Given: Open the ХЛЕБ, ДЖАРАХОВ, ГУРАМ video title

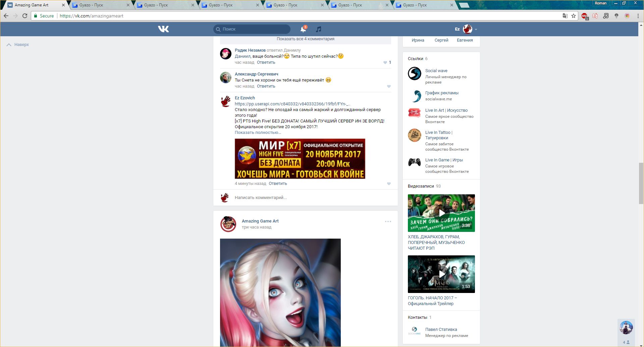Looking at the screenshot, I should pyautogui.click(x=436, y=243).
